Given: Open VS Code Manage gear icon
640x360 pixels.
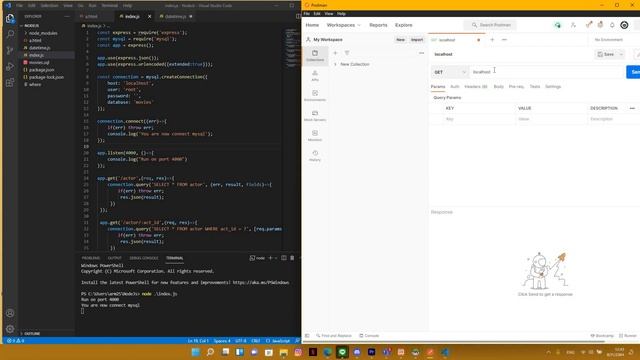Looking at the screenshot, I should (10, 329).
